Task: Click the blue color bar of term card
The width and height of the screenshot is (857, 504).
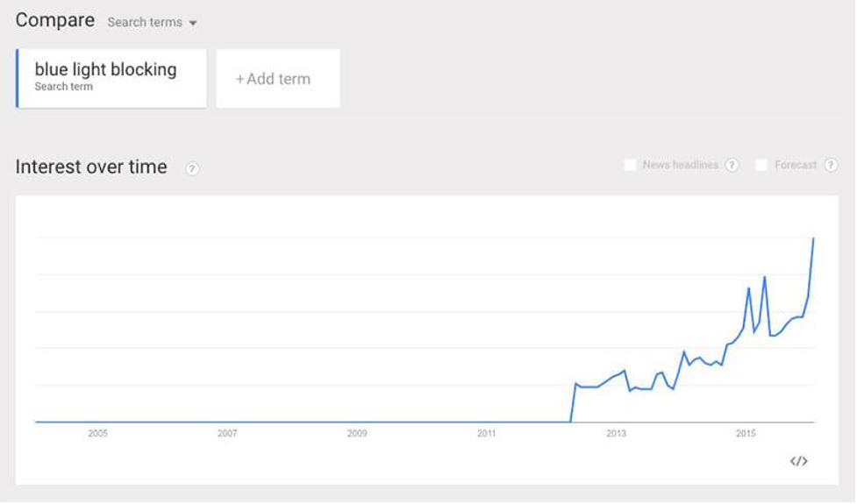Action: tap(18, 79)
